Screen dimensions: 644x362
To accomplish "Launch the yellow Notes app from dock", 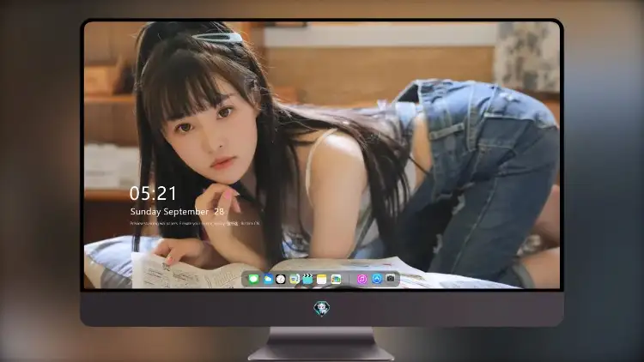I will 322,279.
